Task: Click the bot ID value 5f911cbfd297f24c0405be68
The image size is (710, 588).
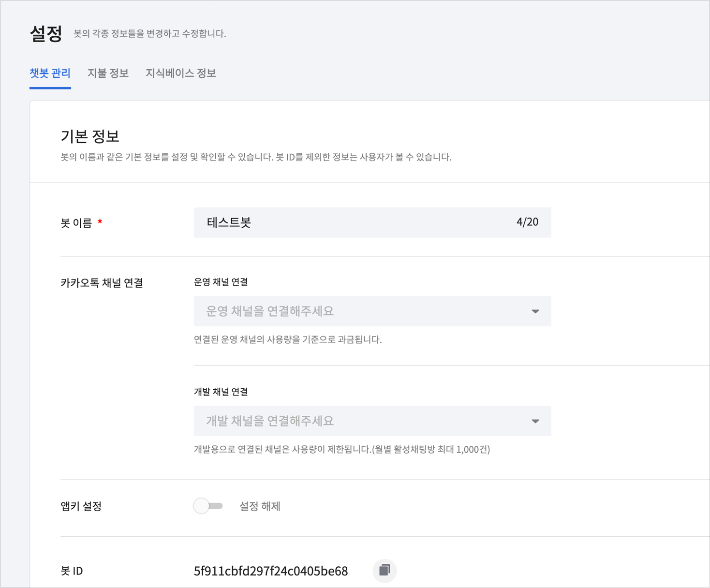Action: pyautogui.click(x=271, y=571)
